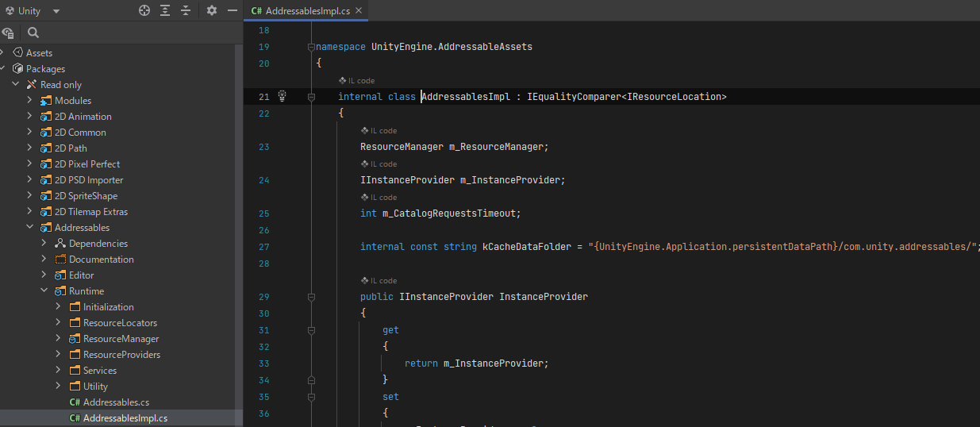The image size is (980, 427).
Task: Collapse the Addressables package
Action: [29, 227]
